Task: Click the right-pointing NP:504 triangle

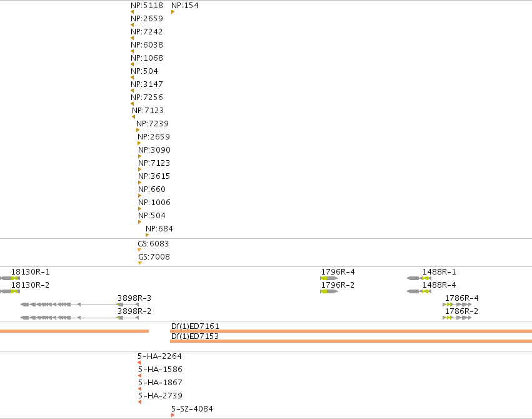Action: click(x=140, y=222)
